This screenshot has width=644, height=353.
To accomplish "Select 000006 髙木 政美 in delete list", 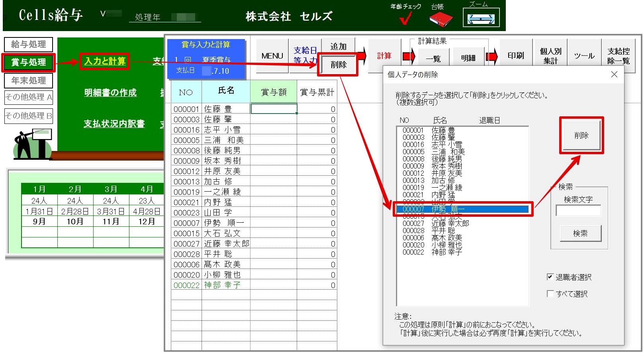I will (x=462, y=238).
